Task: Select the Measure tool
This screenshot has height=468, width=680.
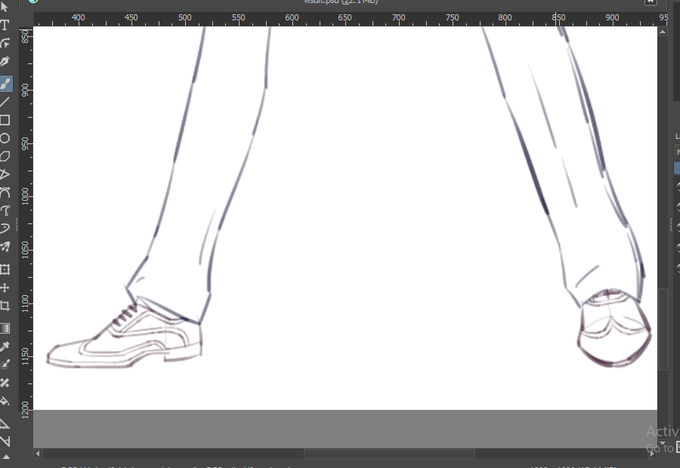Action: coord(5,442)
